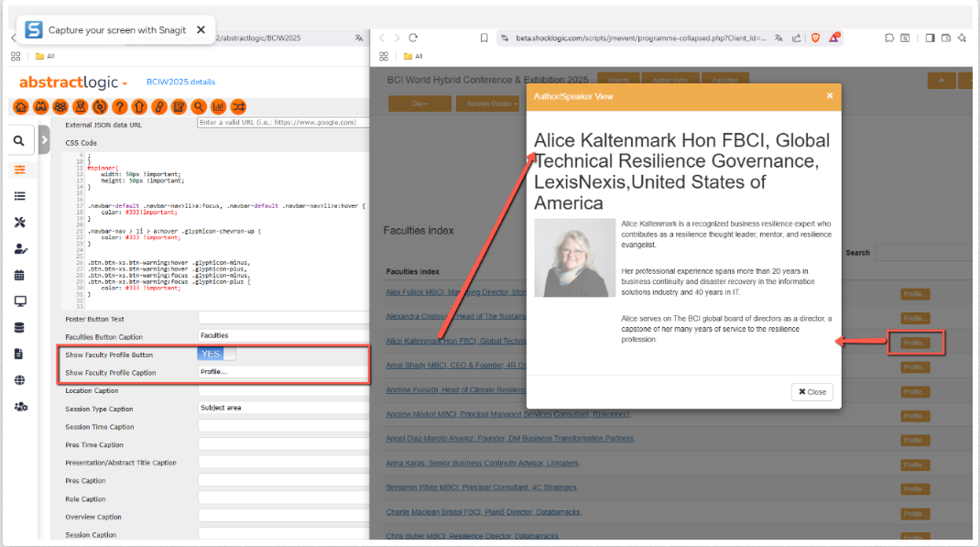Open BCIW2025 details link
The height and width of the screenshot is (547, 980).
point(180,82)
